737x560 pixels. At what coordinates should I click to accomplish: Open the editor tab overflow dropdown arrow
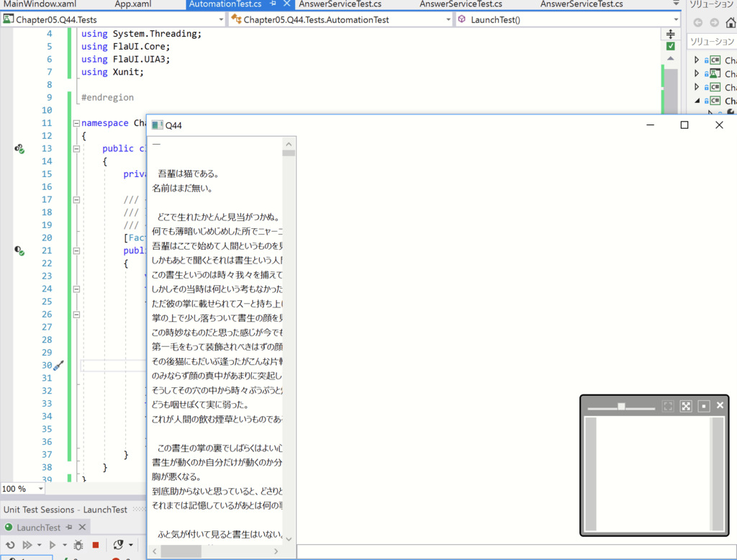click(x=676, y=4)
